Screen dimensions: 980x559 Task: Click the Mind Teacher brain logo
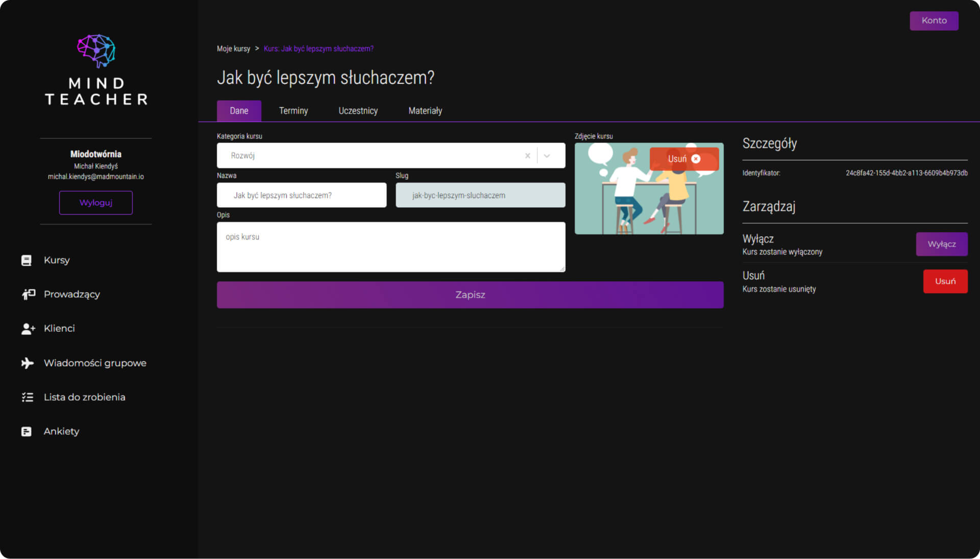point(96,51)
